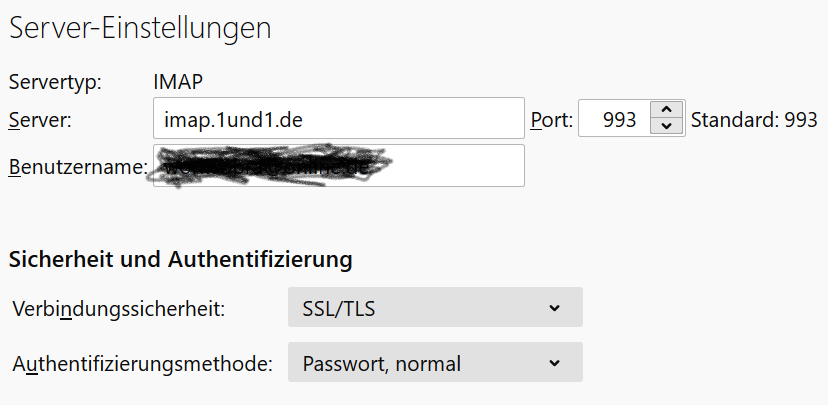This screenshot has height=405, width=828.
Task: Click the "Port:" label
Action: pyautogui.click(x=551, y=120)
